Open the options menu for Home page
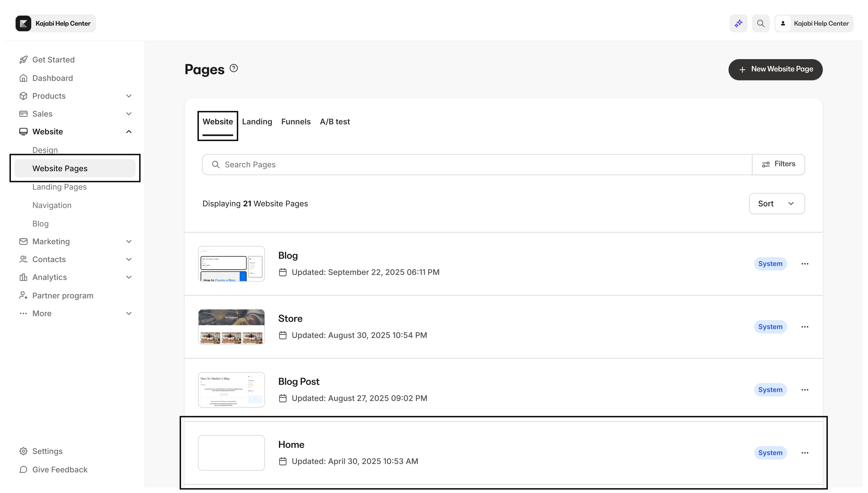Screen dimensions: 868x493 point(805,453)
